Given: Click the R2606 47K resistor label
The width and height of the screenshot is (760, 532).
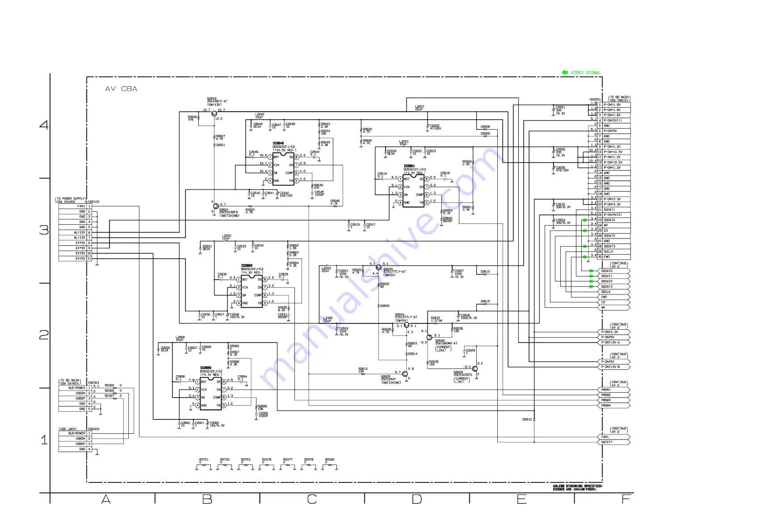Looking at the screenshot, I should (193, 118).
